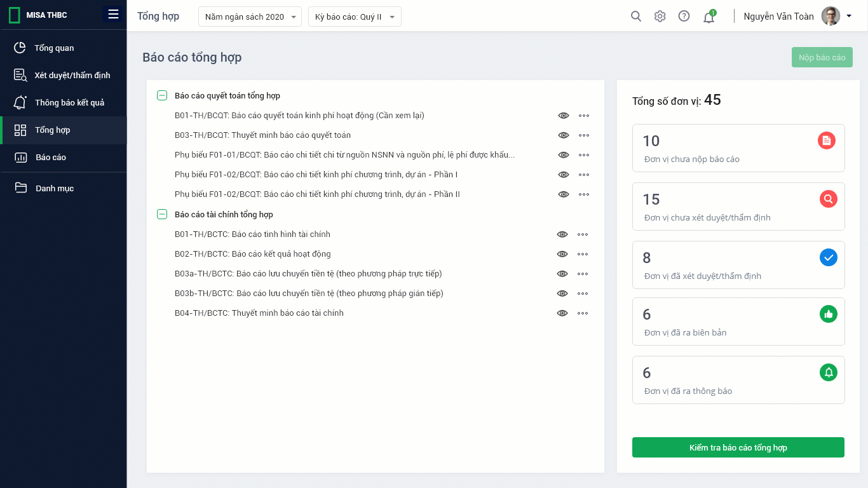Viewport: 868px width, 488px height.
Task: Open Báo cáo in the sidebar
Action: pyautogui.click(x=64, y=157)
